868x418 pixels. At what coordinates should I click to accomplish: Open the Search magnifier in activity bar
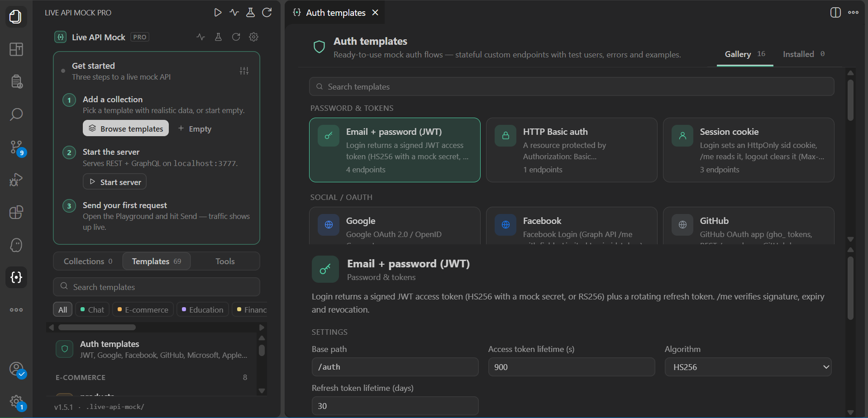(16, 114)
